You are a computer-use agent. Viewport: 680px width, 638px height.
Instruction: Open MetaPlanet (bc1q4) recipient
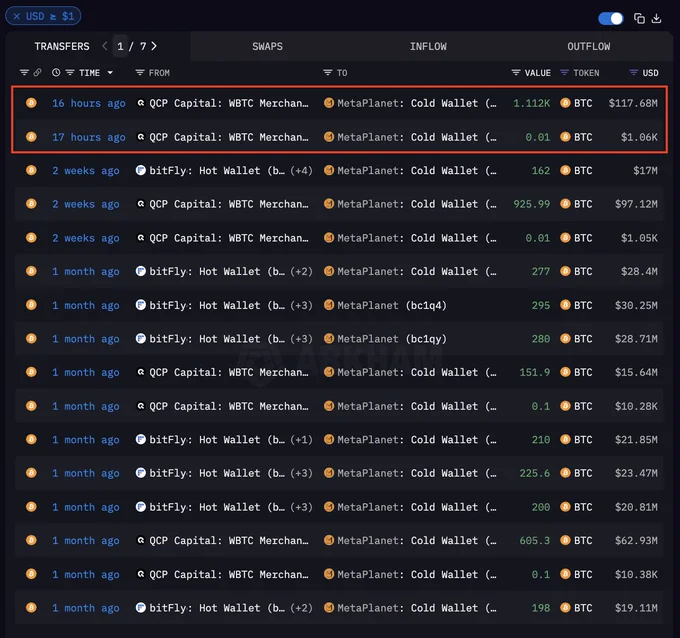click(392, 305)
